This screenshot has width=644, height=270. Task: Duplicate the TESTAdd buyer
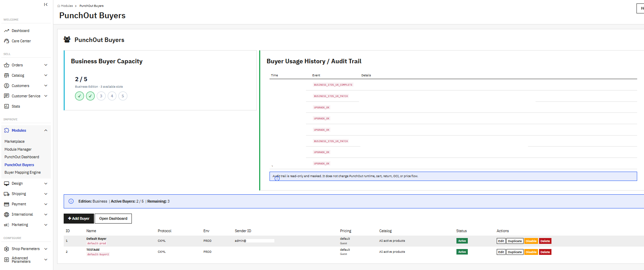515,252
